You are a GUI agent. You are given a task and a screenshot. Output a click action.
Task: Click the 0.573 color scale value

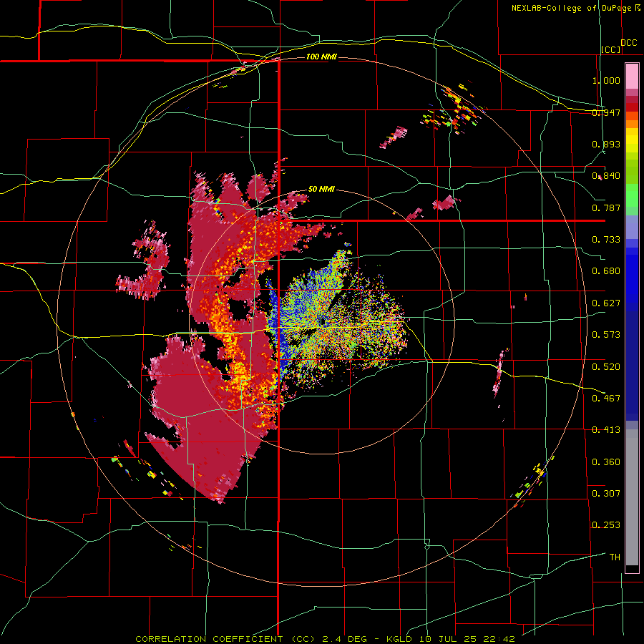pos(606,335)
